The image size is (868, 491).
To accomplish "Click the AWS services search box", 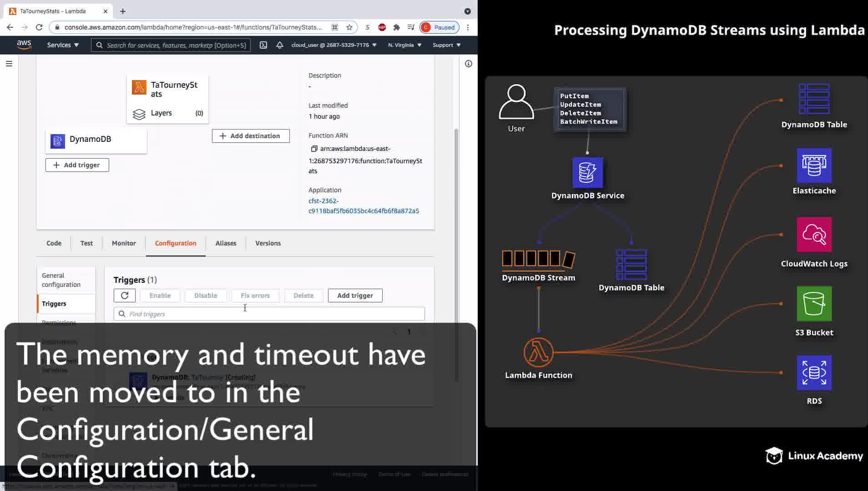I will click(171, 45).
